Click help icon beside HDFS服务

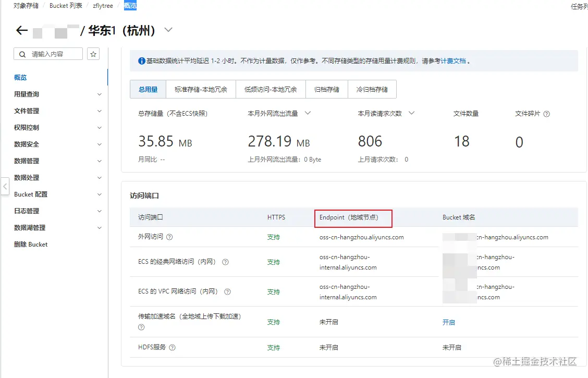coord(172,348)
